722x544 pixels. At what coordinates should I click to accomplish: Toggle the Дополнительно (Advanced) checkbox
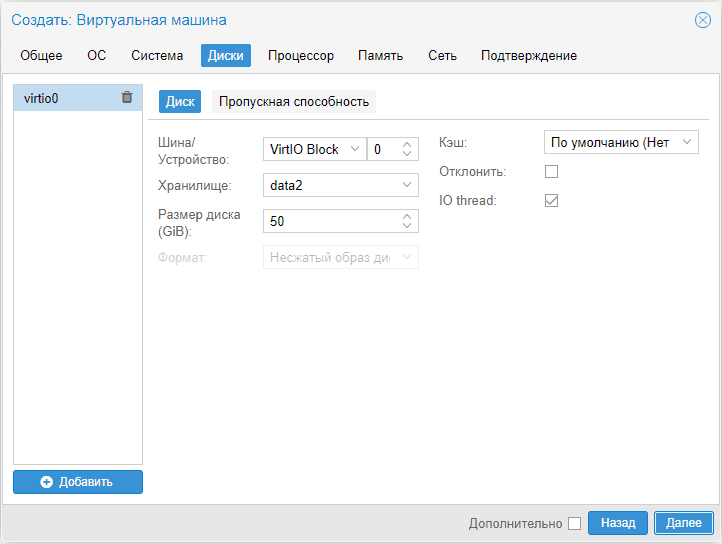574,523
